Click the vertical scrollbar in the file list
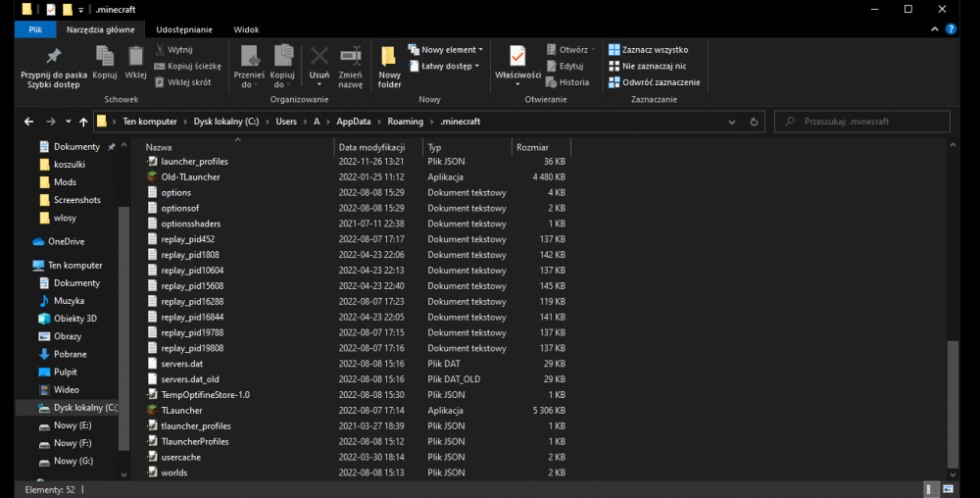980x498 pixels. click(x=953, y=402)
